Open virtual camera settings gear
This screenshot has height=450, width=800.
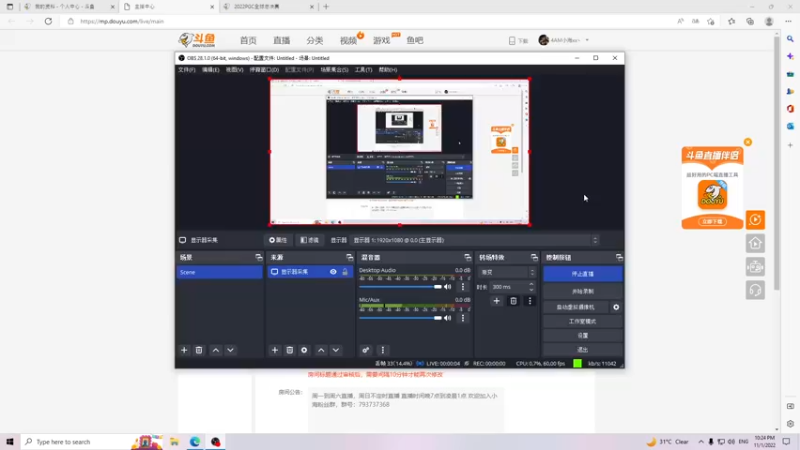pyautogui.click(x=616, y=307)
